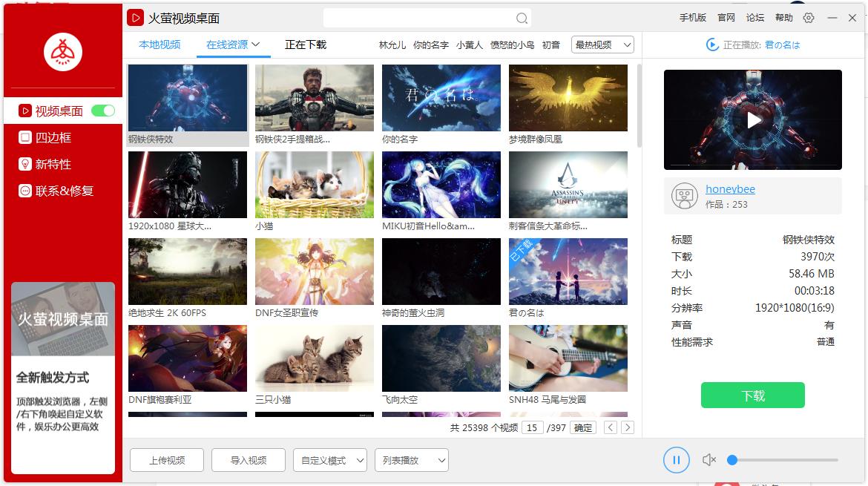Switch to the 本地视频 tab
Image resolution: width=868 pixels, height=486 pixels.
(161, 45)
